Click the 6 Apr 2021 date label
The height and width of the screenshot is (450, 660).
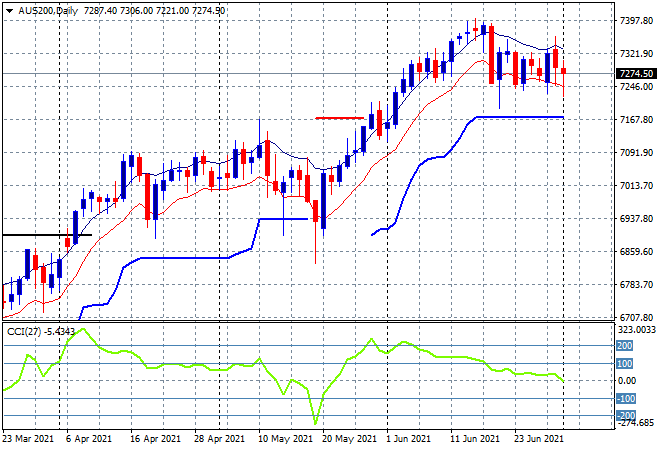point(88,439)
